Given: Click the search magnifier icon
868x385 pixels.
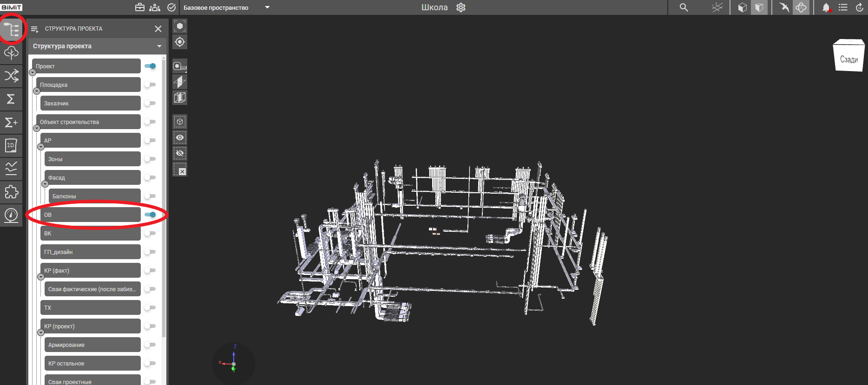Looking at the screenshot, I should click(x=684, y=7).
